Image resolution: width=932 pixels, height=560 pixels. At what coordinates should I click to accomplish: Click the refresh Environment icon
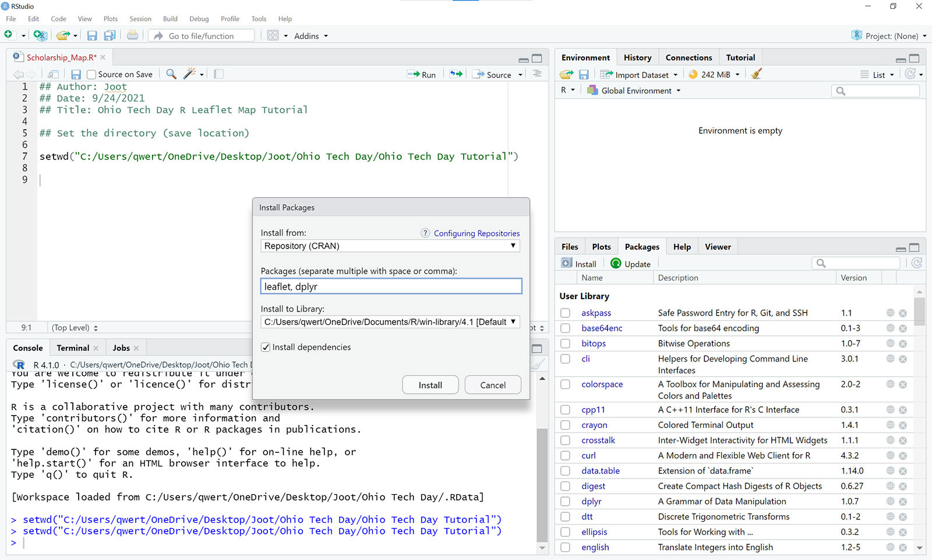(910, 74)
